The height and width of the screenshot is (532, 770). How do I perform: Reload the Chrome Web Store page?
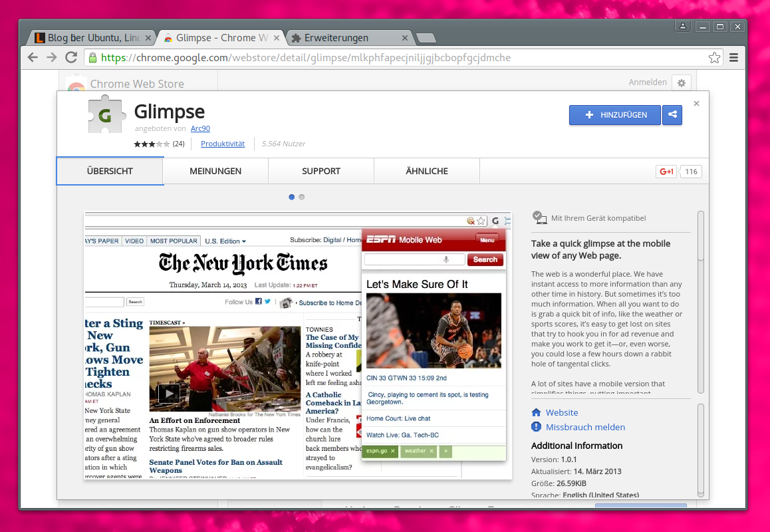pyautogui.click(x=71, y=57)
